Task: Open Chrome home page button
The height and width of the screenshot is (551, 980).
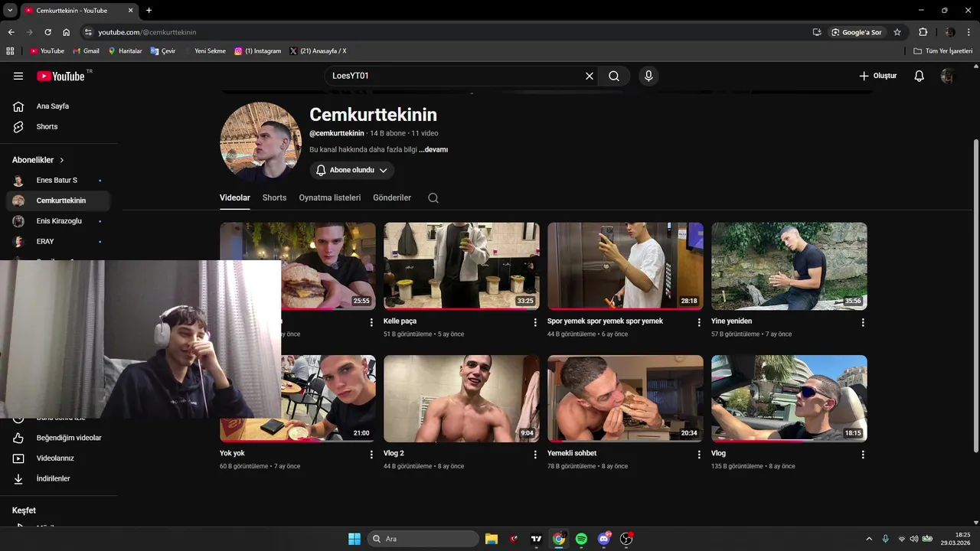Action: coord(67,32)
